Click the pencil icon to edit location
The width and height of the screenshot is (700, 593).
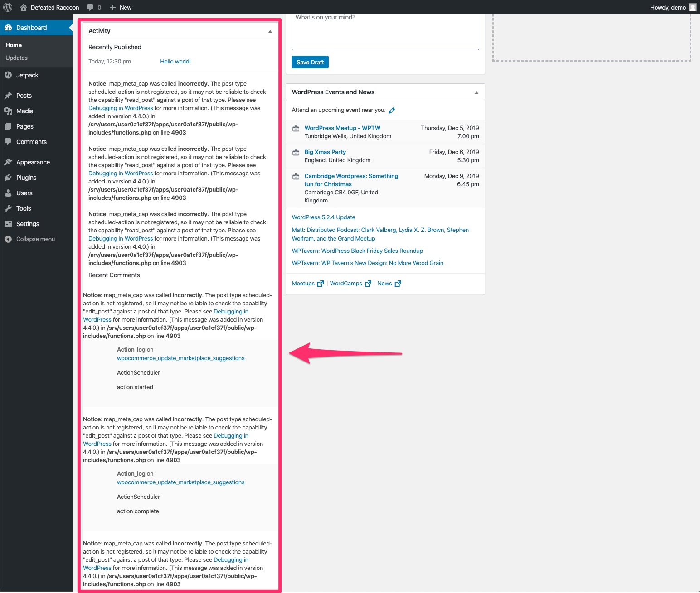[392, 110]
